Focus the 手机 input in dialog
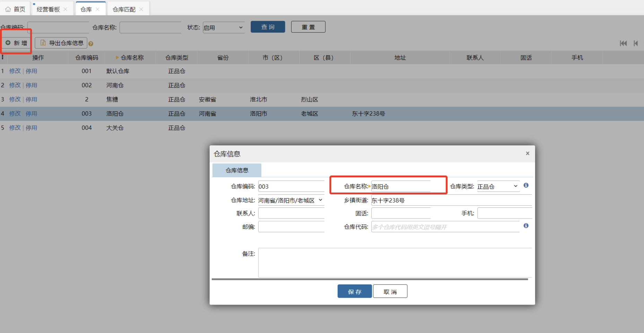Viewport: 644px width, 333px height. [x=505, y=213]
